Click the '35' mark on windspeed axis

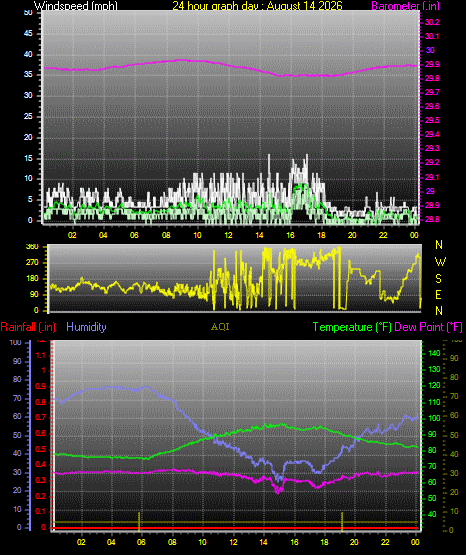click(28, 74)
